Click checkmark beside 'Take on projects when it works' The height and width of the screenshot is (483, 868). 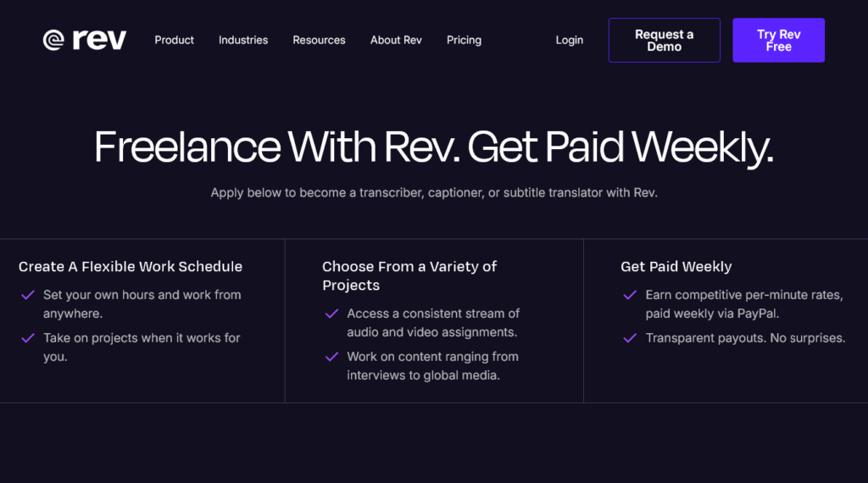28,338
